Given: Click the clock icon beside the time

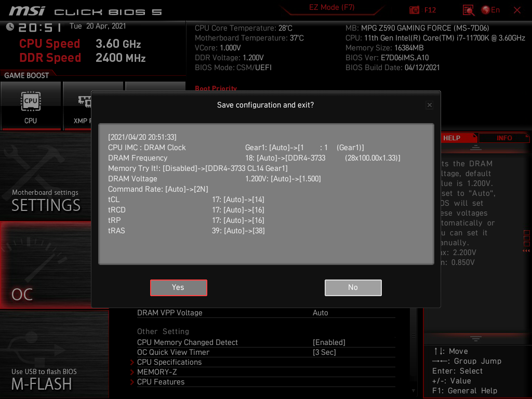Looking at the screenshot, I should 10,26.
